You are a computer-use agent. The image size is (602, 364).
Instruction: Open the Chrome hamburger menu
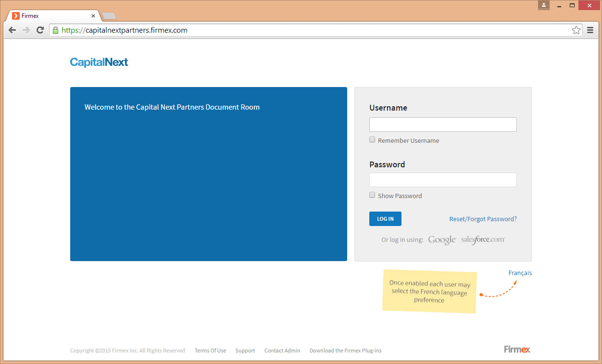[x=590, y=30]
